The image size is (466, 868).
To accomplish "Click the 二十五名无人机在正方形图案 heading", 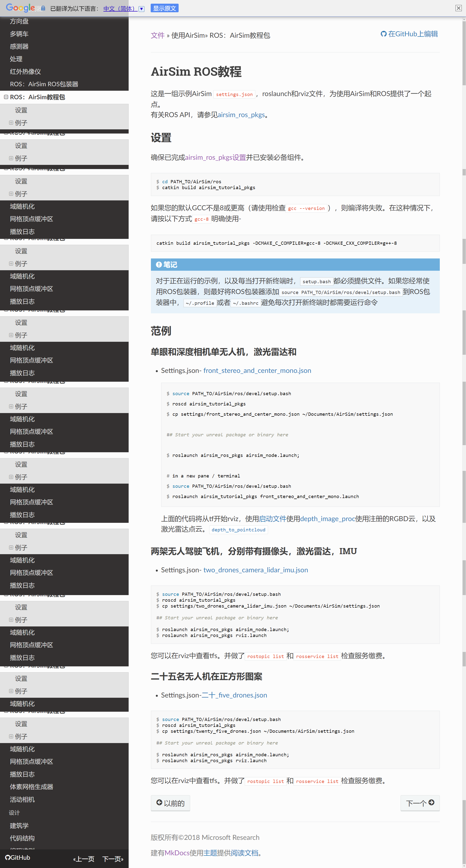I will pos(206,677).
